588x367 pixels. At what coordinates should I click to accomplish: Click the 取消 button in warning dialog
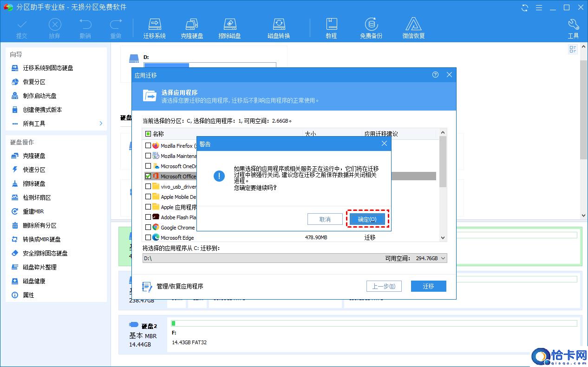click(325, 219)
